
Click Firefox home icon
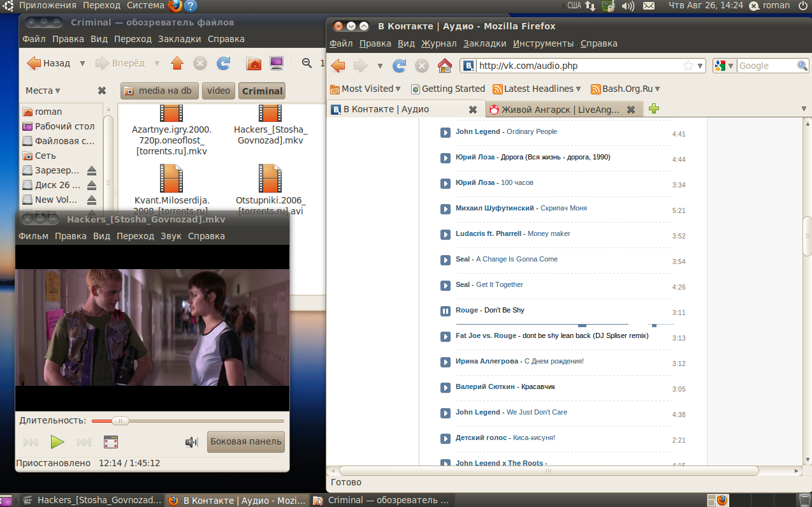tap(444, 66)
